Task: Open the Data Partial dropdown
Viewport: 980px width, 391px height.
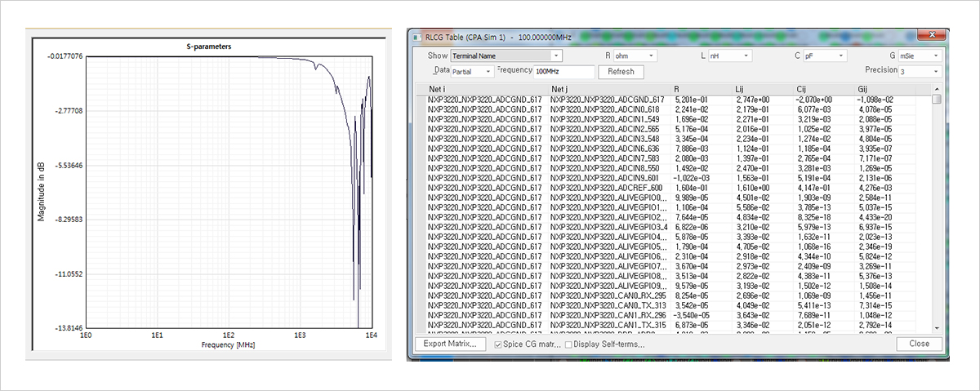Action: [472, 72]
